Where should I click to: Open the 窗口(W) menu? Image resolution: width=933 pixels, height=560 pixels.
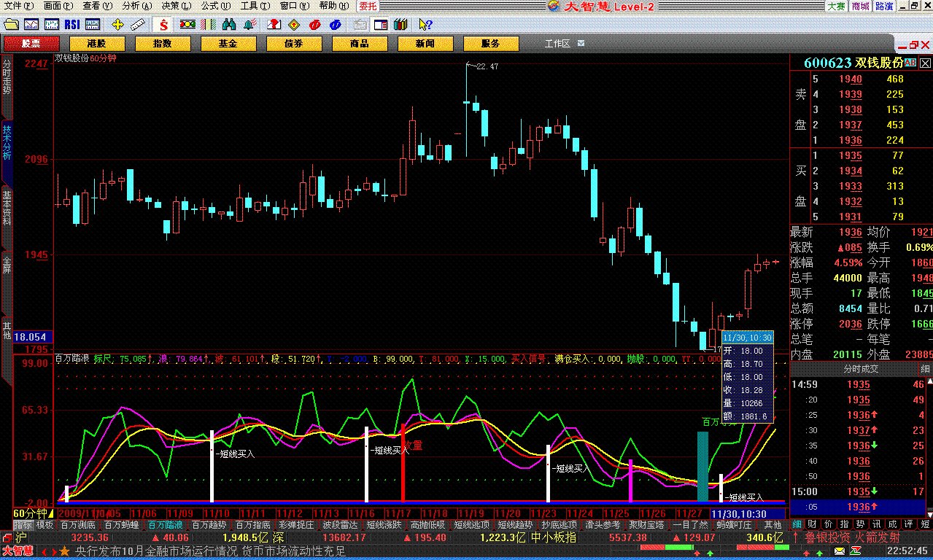[x=295, y=6]
